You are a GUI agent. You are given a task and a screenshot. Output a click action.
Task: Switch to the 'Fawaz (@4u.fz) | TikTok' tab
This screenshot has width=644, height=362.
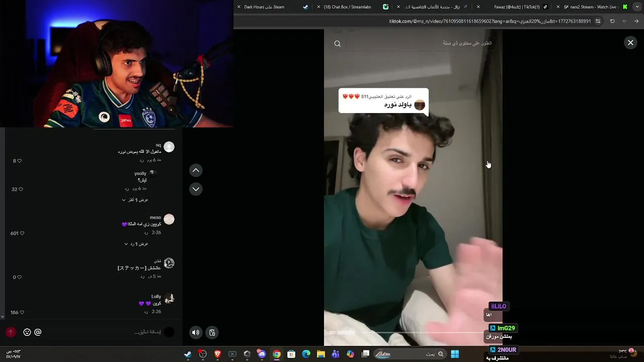513,7
